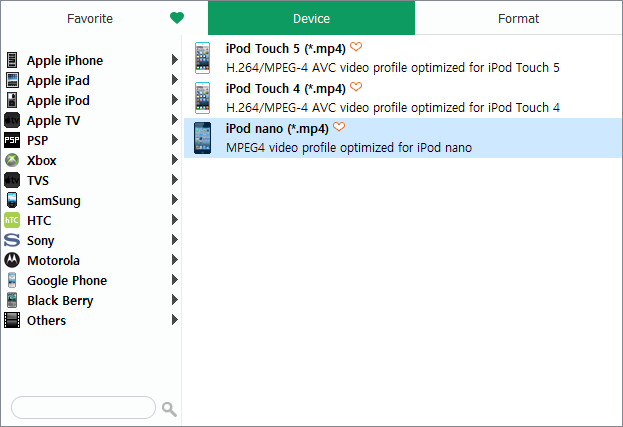Screen dimensions: 623x427
Task: Click the Sony S logo icon
Action: 12,240
